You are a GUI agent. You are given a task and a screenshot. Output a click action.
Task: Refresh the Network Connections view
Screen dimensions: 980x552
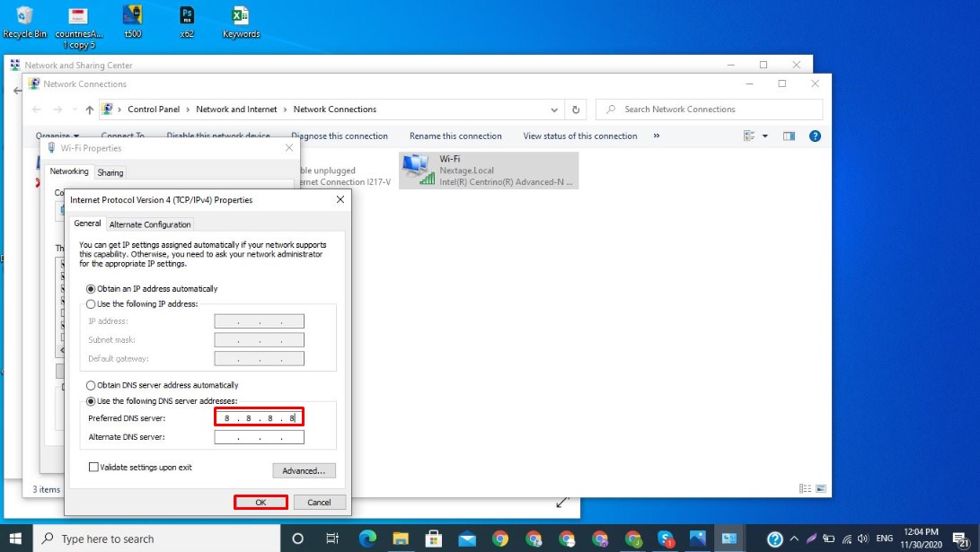pos(575,109)
